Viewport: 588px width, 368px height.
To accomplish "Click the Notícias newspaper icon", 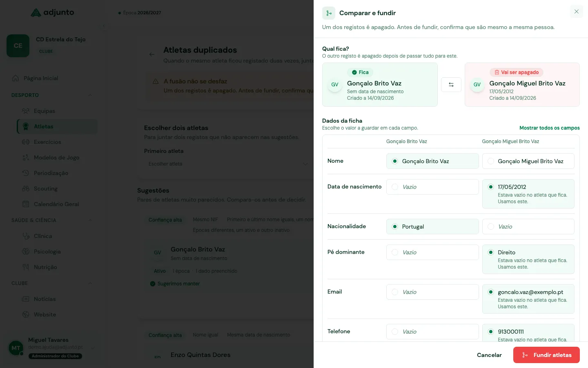I will 26,299.
